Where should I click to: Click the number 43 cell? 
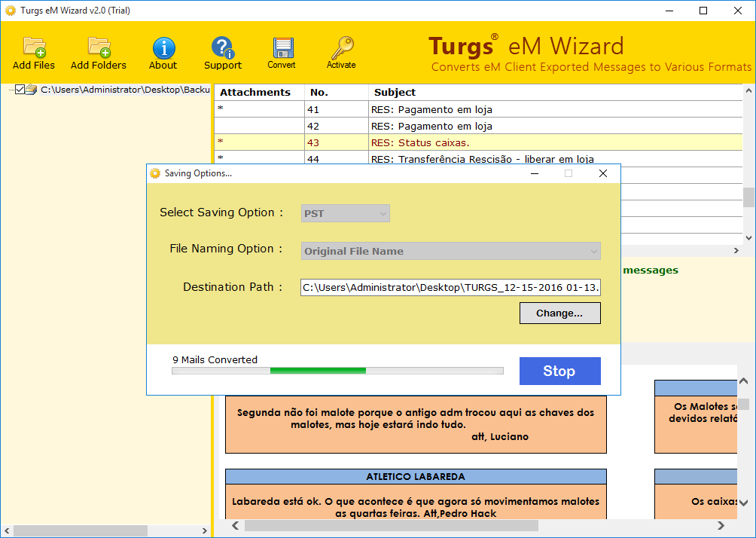point(336,142)
